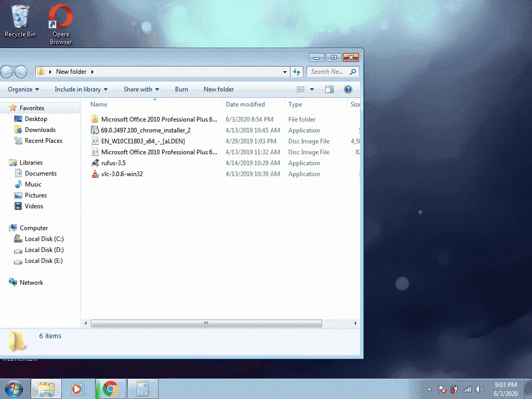
Task: Click the 6/3/2020 8:54 PM date cell
Action: pos(249,119)
